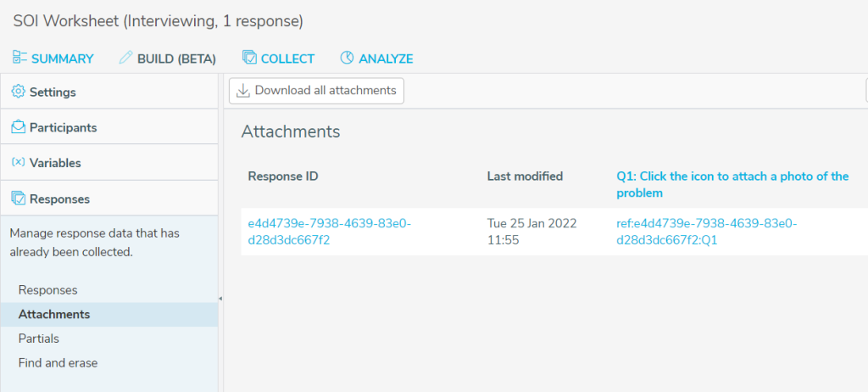The image size is (868, 392).
Task: Click the Analyze pie chart icon
Action: click(347, 59)
